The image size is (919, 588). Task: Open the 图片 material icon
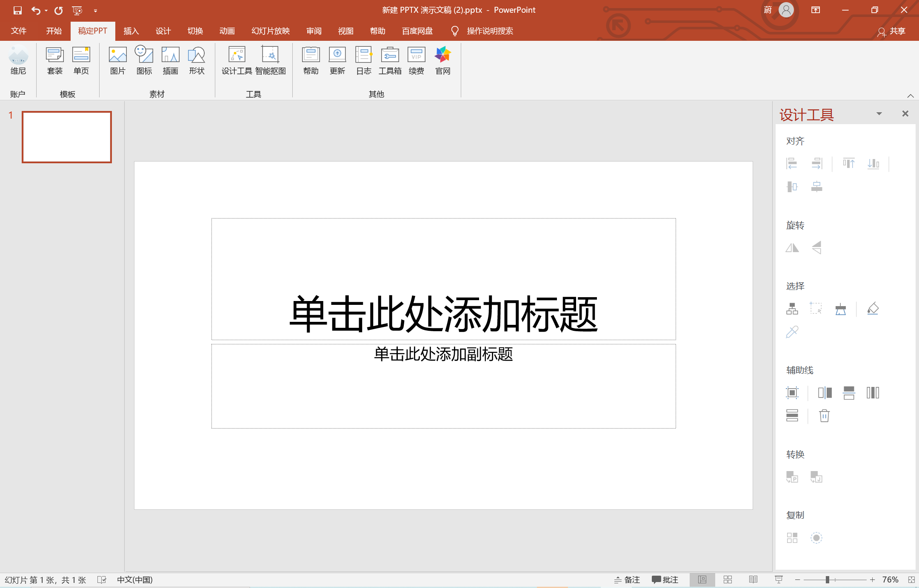coord(118,61)
